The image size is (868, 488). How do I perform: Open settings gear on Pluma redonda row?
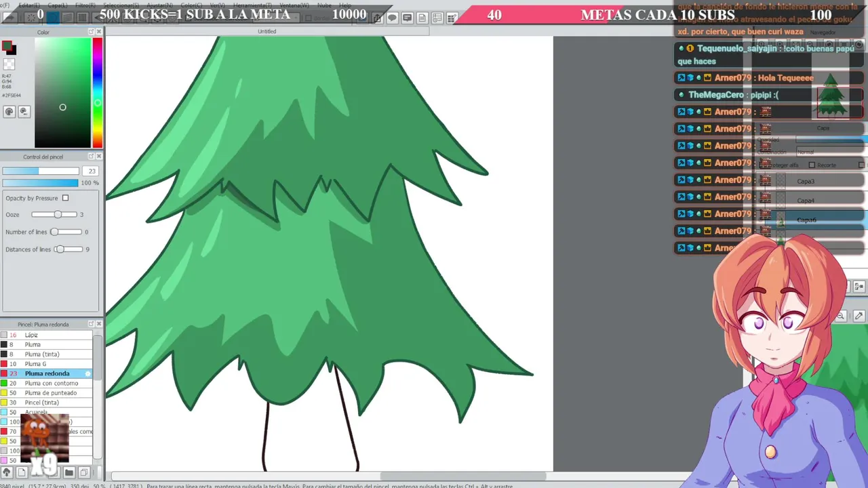click(x=87, y=373)
